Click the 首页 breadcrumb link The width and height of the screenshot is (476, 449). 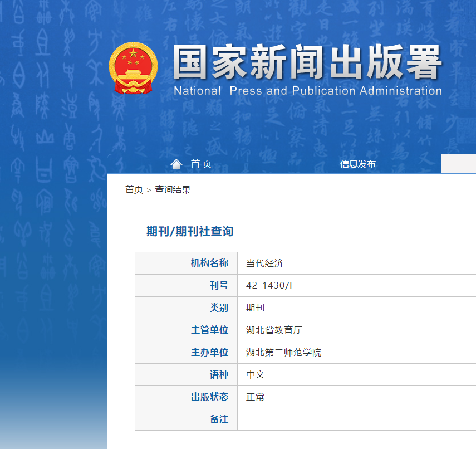pos(134,189)
